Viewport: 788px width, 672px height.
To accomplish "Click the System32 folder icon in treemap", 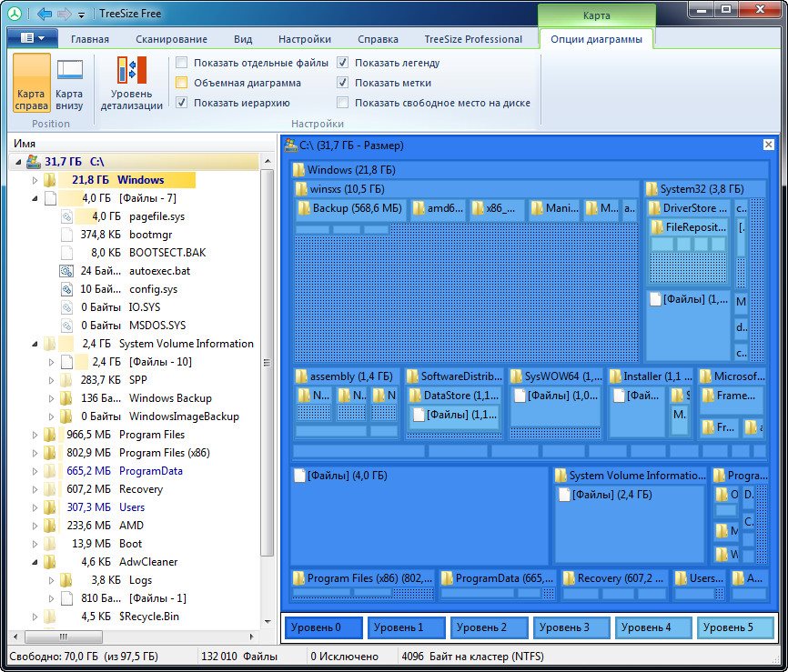I will (652, 189).
